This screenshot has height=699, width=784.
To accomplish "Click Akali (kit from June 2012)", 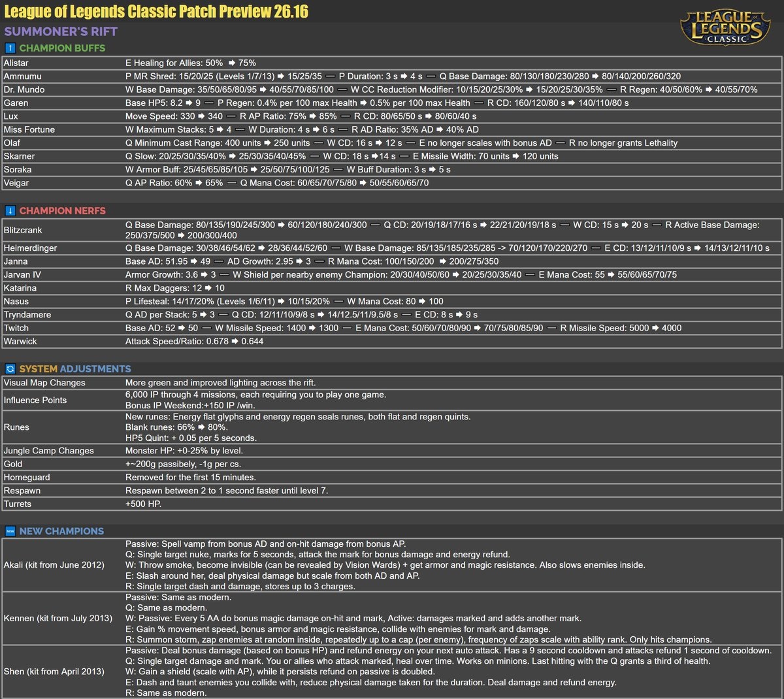I will [x=54, y=565].
